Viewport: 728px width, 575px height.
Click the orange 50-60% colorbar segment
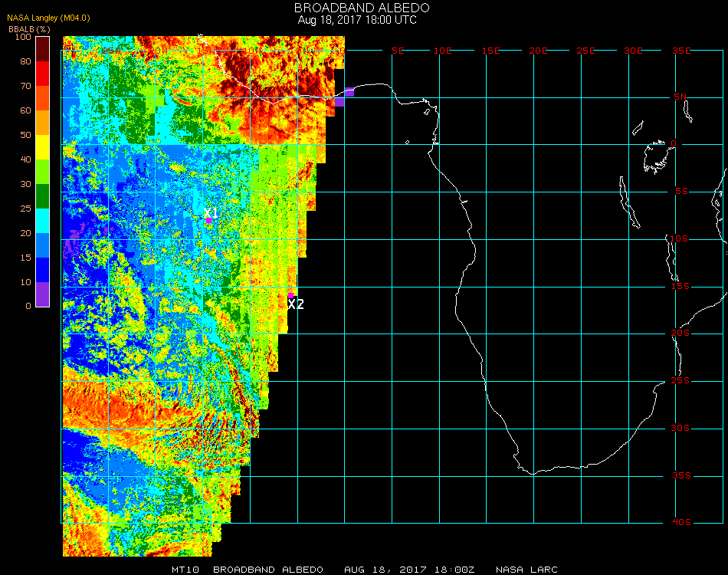(x=43, y=123)
